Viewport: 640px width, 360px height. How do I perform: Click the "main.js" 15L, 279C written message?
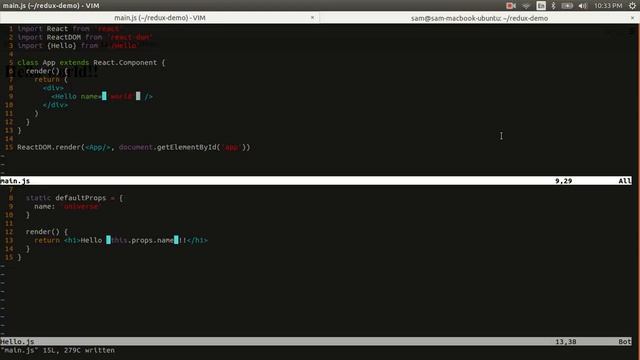(58, 350)
